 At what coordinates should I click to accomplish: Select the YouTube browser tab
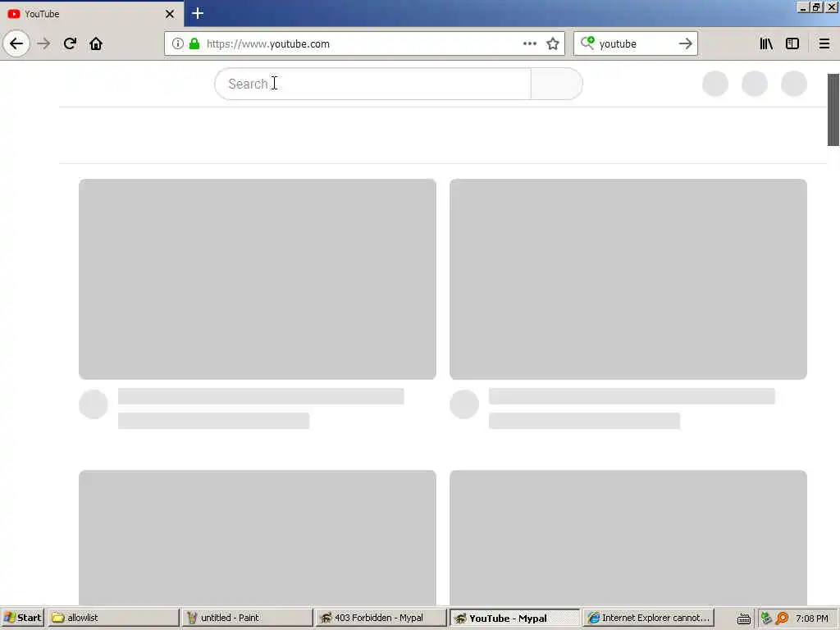tap(92, 14)
